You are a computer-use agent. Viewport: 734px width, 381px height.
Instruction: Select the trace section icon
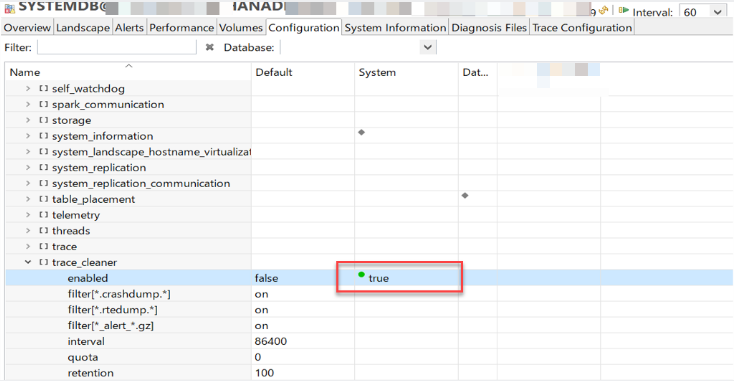pyautogui.click(x=44, y=247)
